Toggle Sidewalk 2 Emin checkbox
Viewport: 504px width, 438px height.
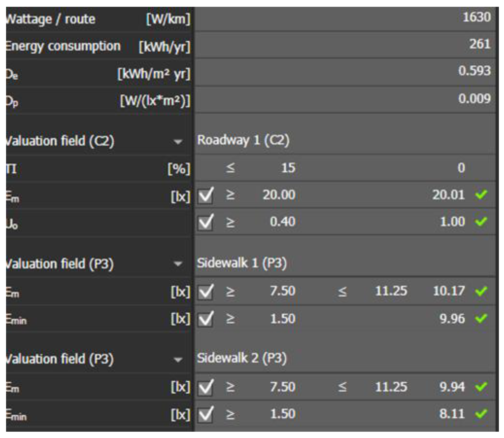click(x=205, y=414)
